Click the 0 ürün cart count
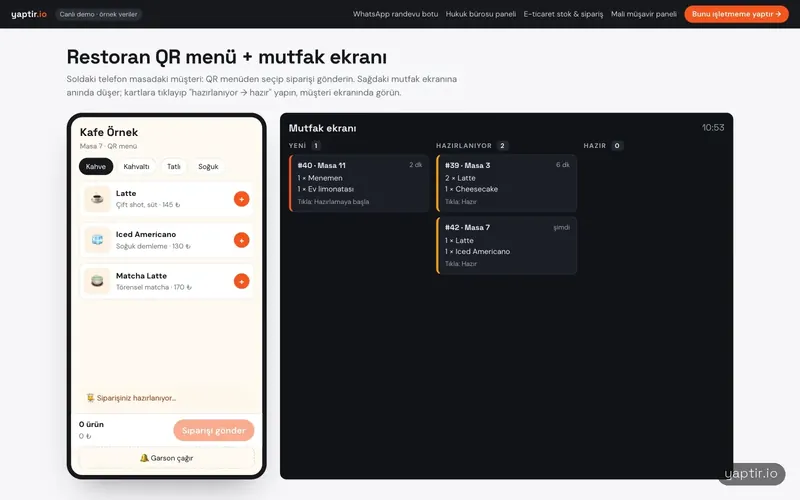 (91, 424)
